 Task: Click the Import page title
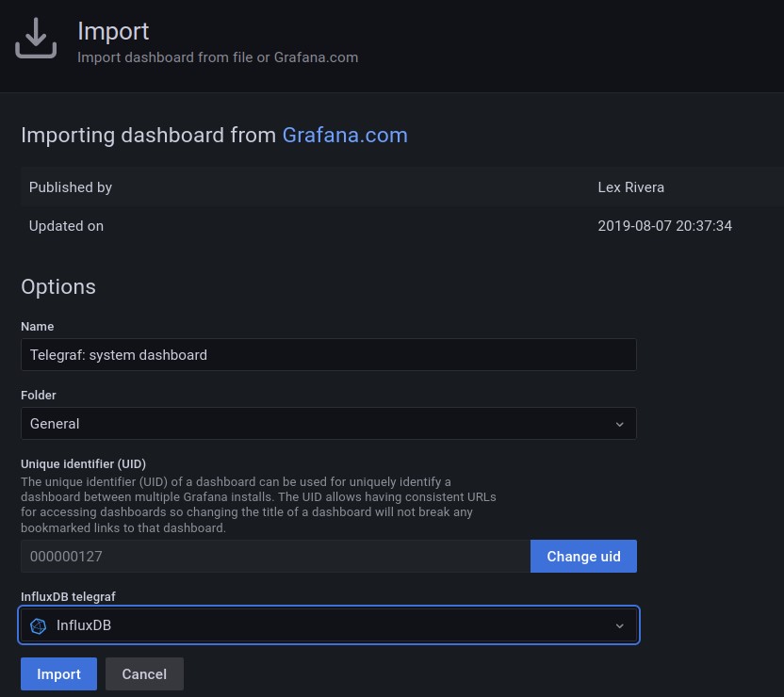point(113,31)
